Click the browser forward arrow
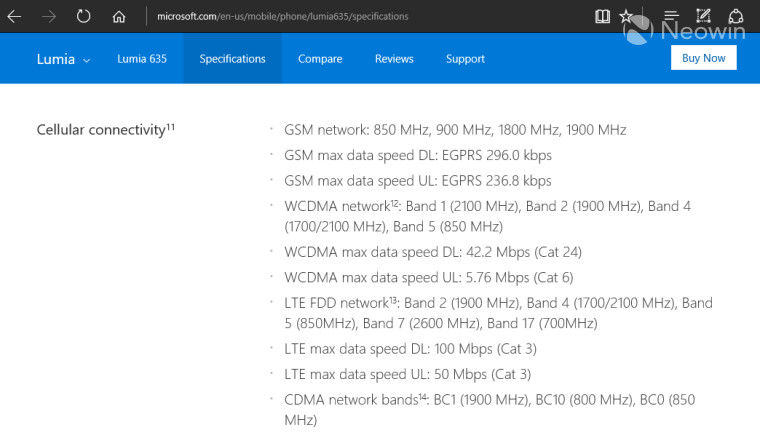Screen dimensions: 760x438 (48, 16)
